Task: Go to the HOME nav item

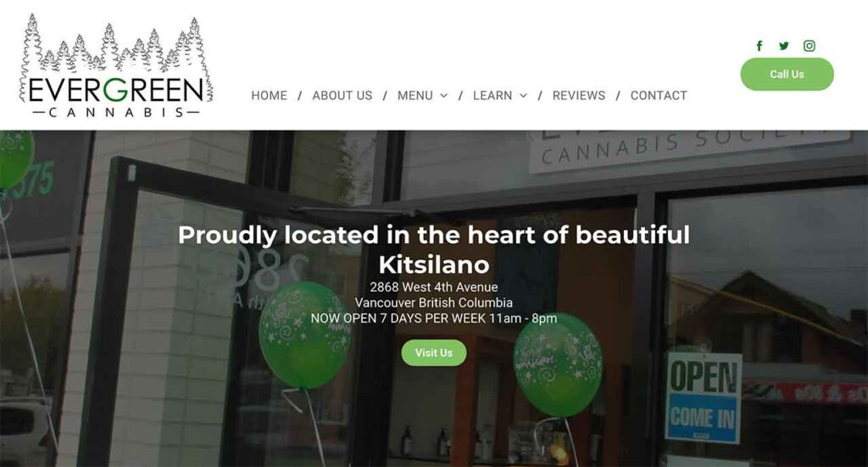Action: 269,96
